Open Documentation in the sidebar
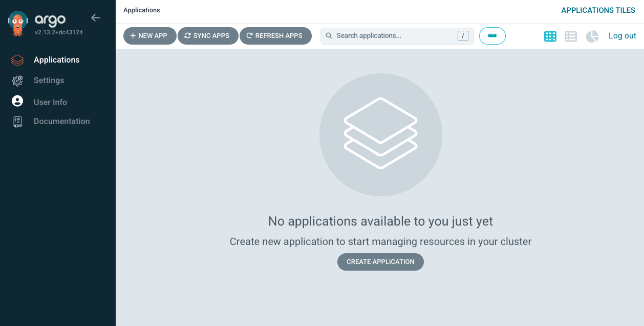The width and height of the screenshot is (644, 326). (62, 121)
